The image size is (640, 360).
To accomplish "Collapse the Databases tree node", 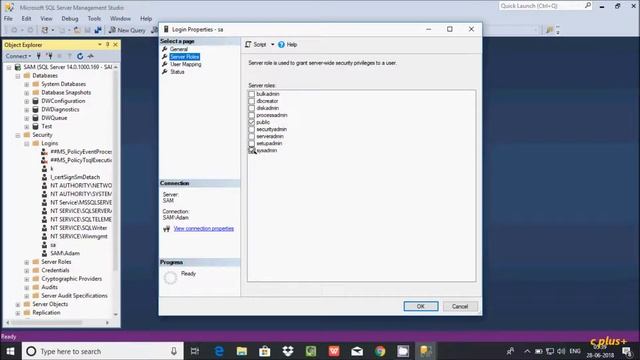I will [18, 76].
